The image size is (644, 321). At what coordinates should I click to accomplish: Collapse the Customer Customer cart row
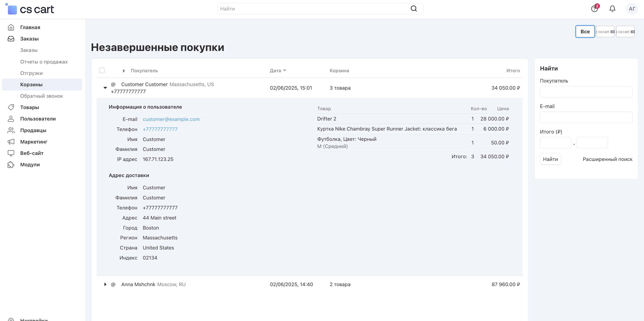105,88
